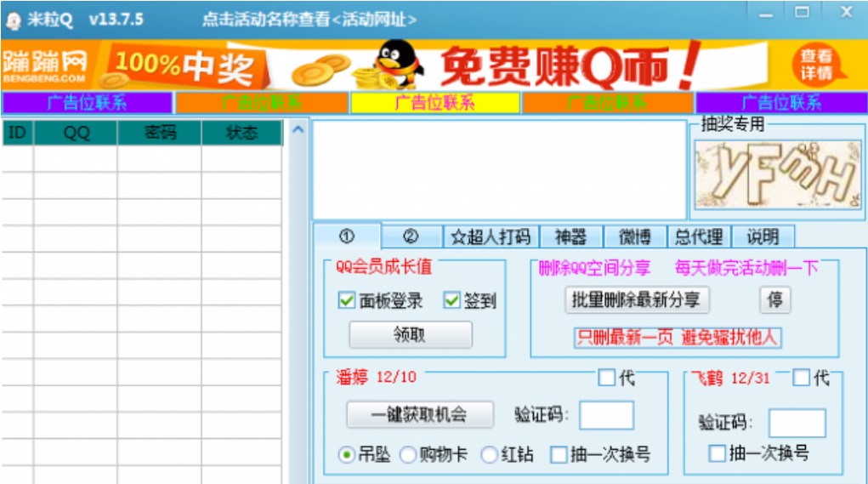Check the 代 box in 潘婷 section
Image resolution: width=868 pixels, height=484 pixels.
pyautogui.click(x=607, y=378)
